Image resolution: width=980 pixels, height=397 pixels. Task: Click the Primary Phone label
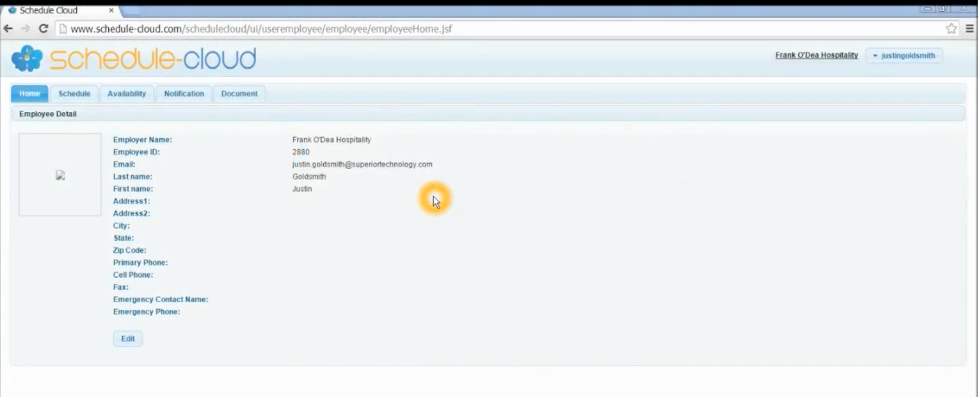140,263
